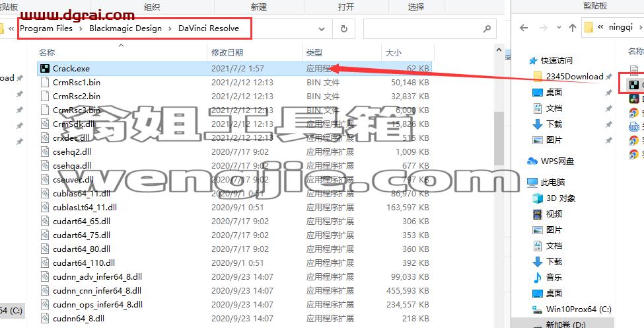Select cudnn_adv_infer64_8.dll file
Screen dimensions: 644x328
235,277
